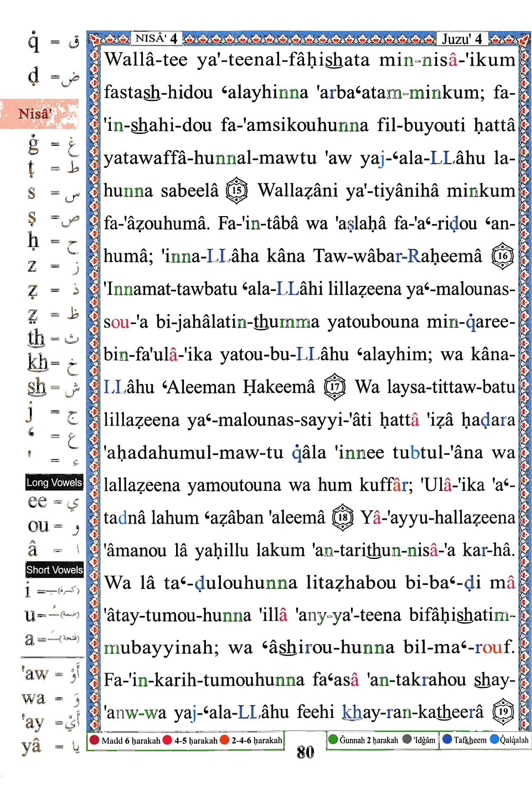Click the Short Vowels heading
The width and height of the screenshot is (532, 785).
[54, 570]
